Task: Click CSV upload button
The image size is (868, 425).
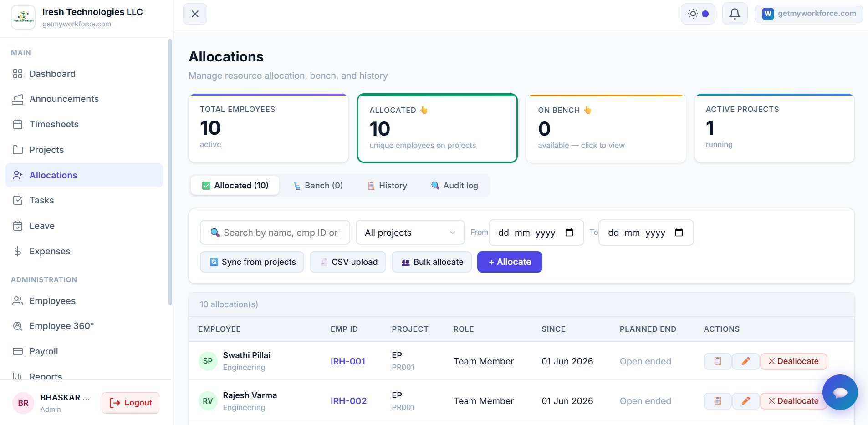Action: tap(348, 262)
